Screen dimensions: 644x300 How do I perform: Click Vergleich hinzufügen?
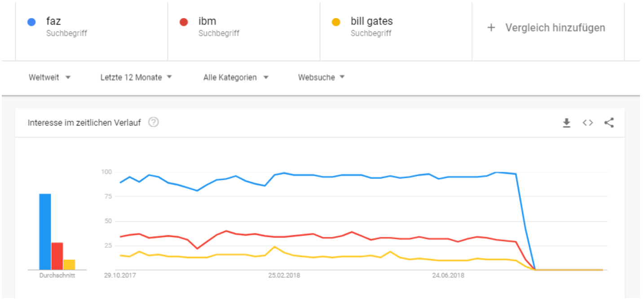pyautogui.click(x=555, y=28)
